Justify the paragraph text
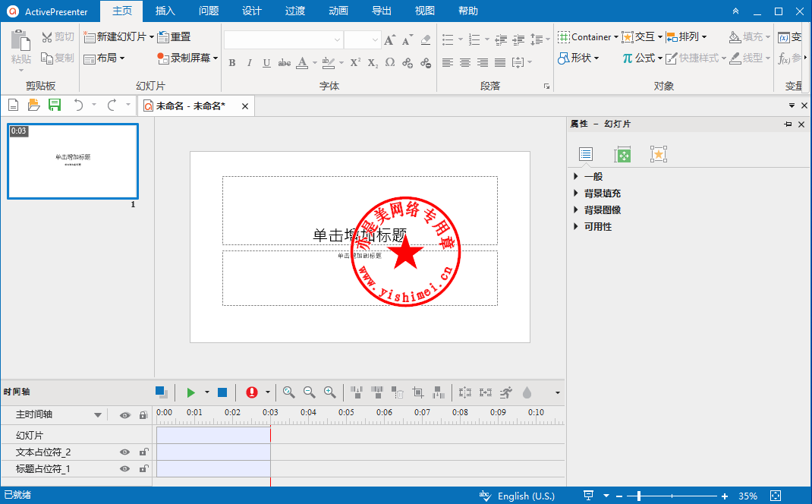Image resolution: width=812 pixels, height=504 pixels. [x=500, y=63]
